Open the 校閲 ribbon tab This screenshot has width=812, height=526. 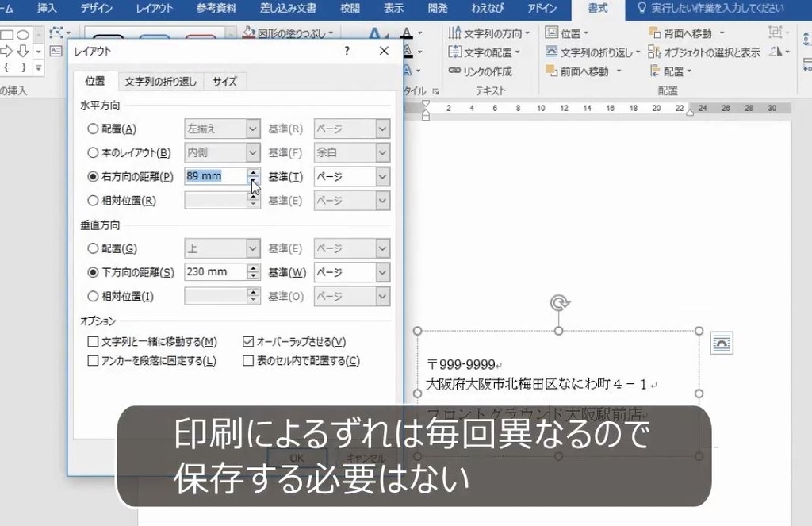[350, 8]
